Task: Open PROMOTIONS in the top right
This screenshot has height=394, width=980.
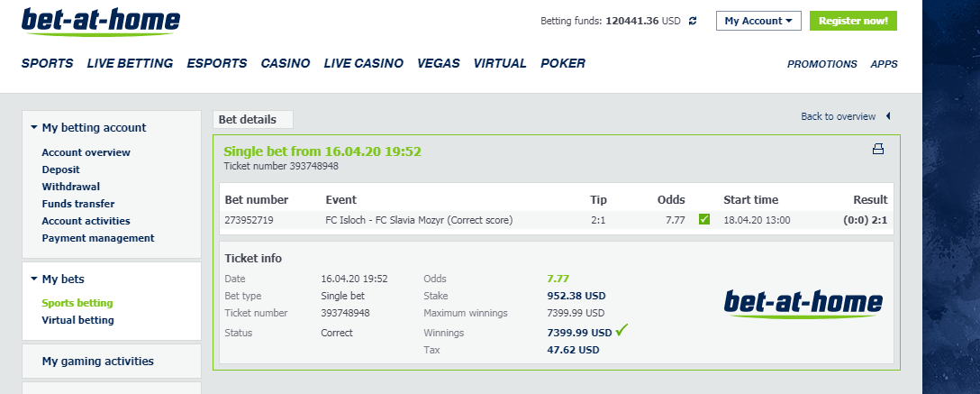Action: coord(821,64)
